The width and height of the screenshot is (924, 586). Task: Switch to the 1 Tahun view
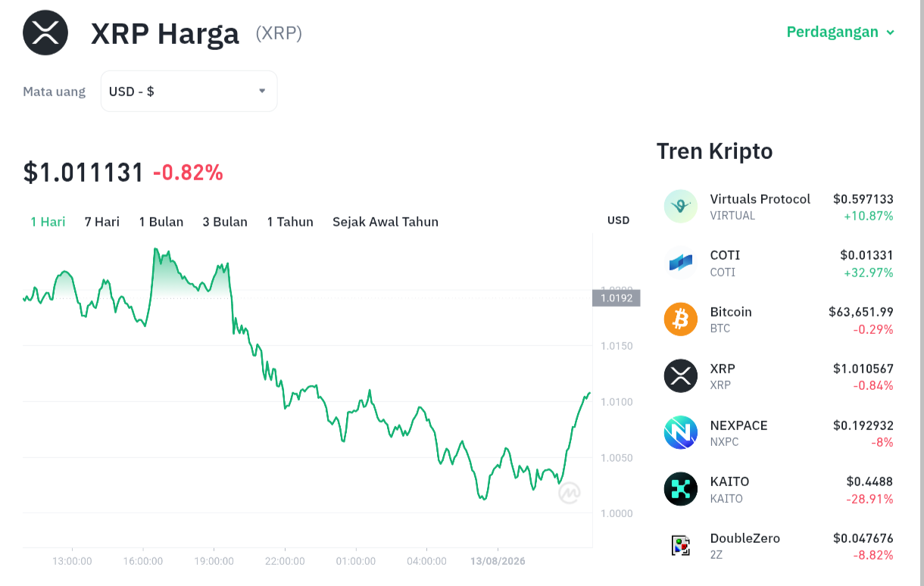290,222
